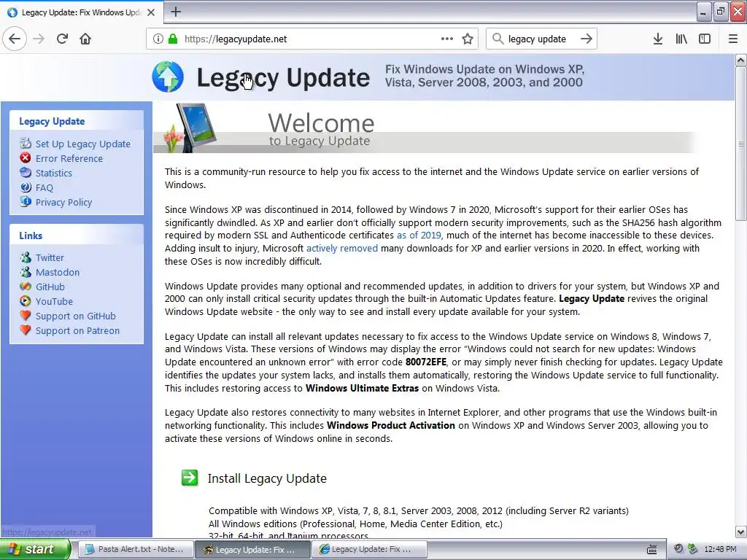Click the red X Error Reference icon
The width and height of the screenshot is (747, 560).
click(26, 157)
